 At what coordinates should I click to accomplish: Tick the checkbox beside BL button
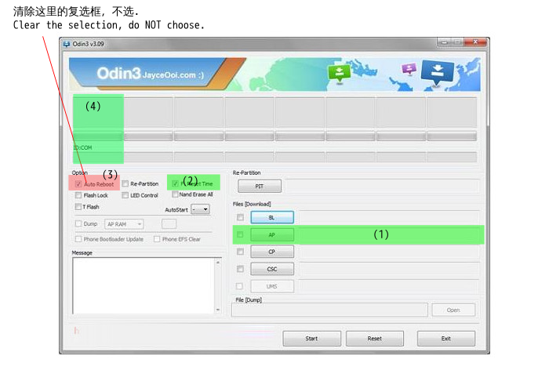coord(240,217)
